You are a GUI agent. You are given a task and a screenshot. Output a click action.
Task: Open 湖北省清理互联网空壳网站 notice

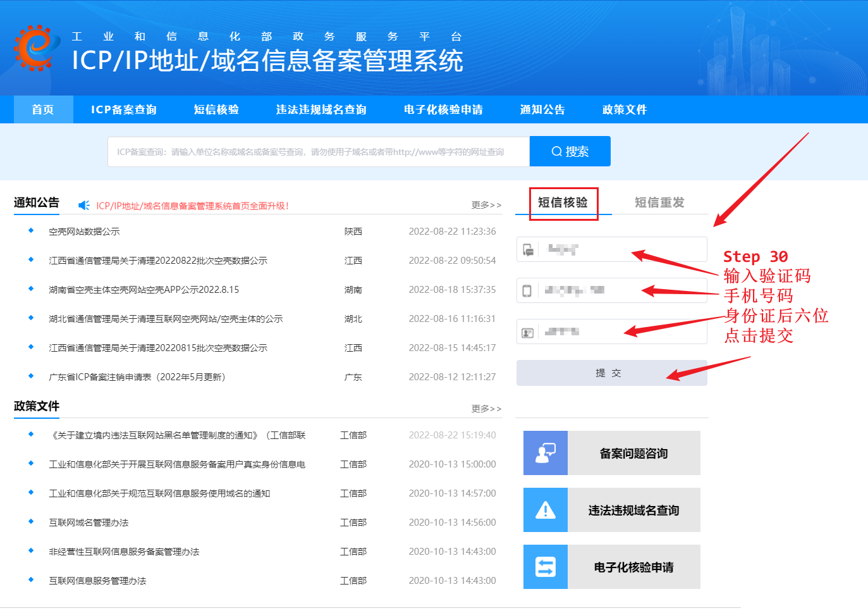pos(166,319)
